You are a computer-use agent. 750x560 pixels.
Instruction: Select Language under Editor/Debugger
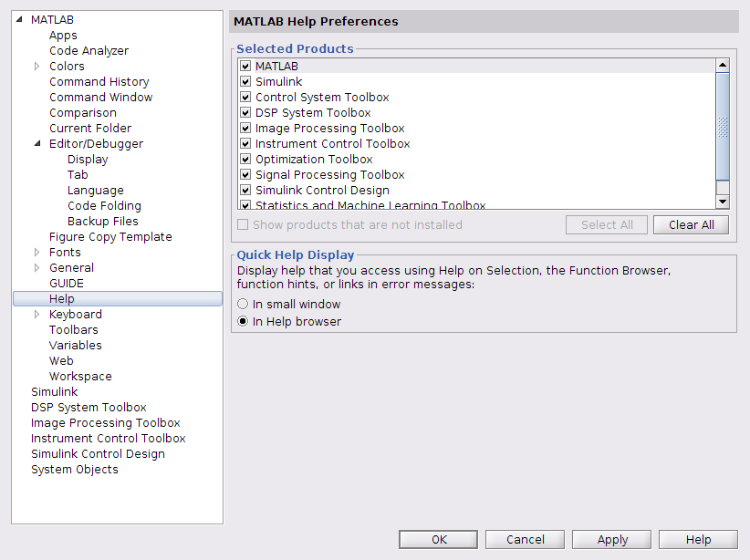point(96,191)
